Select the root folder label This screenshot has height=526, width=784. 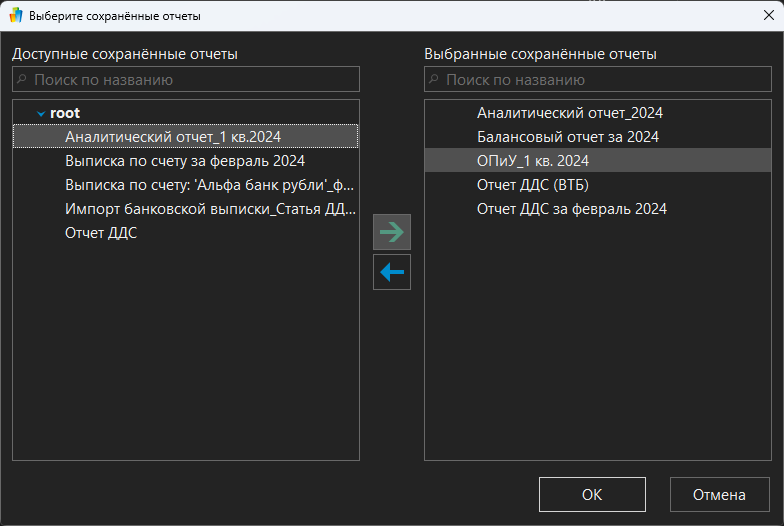[x=65, y=113]
